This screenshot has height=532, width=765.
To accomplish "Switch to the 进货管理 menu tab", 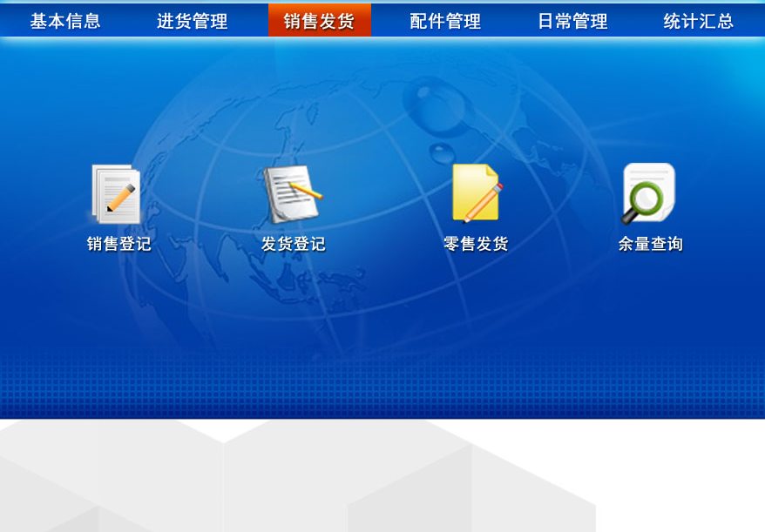I will [x=193, y=21].
